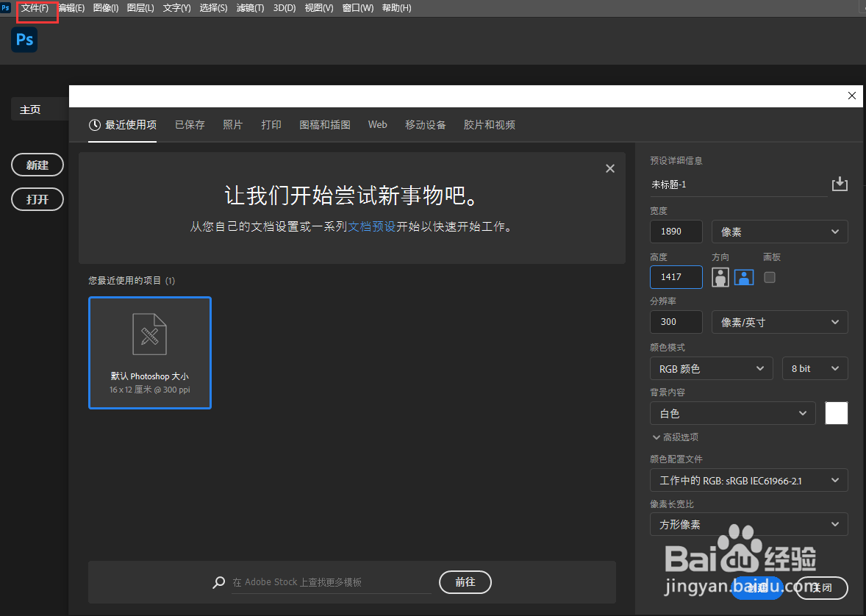Screen dimensions: 866x616
Task: Open the Photoshop Start workspace icon
Action: coord(24,40)
